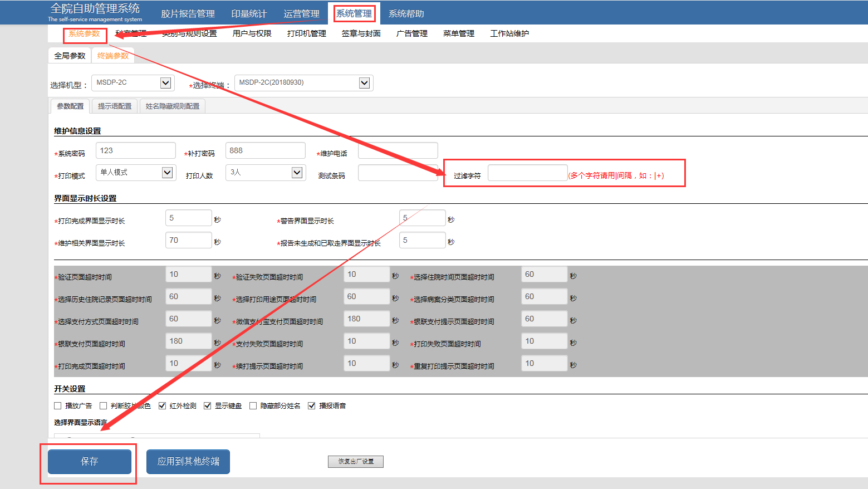Open the 打印模式 dropdown
The height and width of the screenshot is (489, 868).
click(167, 173)
